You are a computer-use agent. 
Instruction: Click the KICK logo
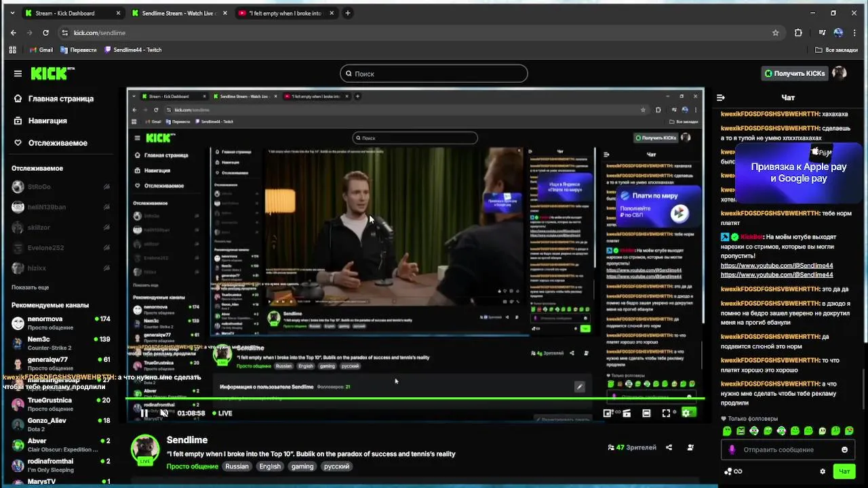[52, 73]
